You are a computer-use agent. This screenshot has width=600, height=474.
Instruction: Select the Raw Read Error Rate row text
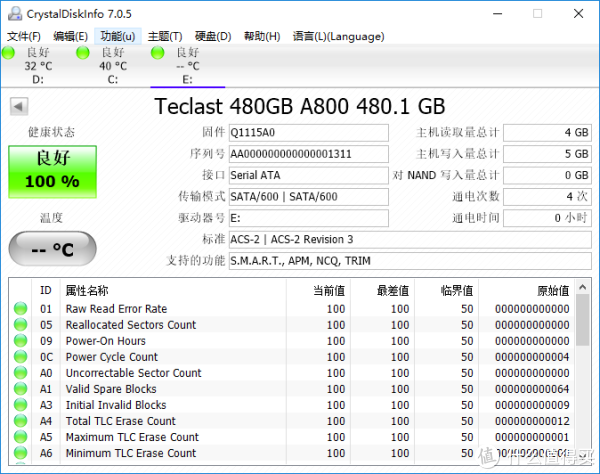pyautogui.click(x=116, y=309)
